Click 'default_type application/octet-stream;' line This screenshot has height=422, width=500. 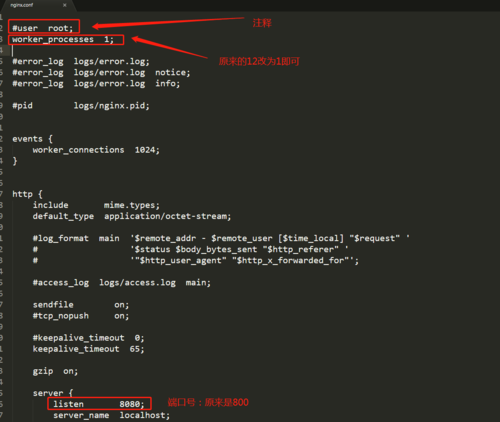(132, 216)
